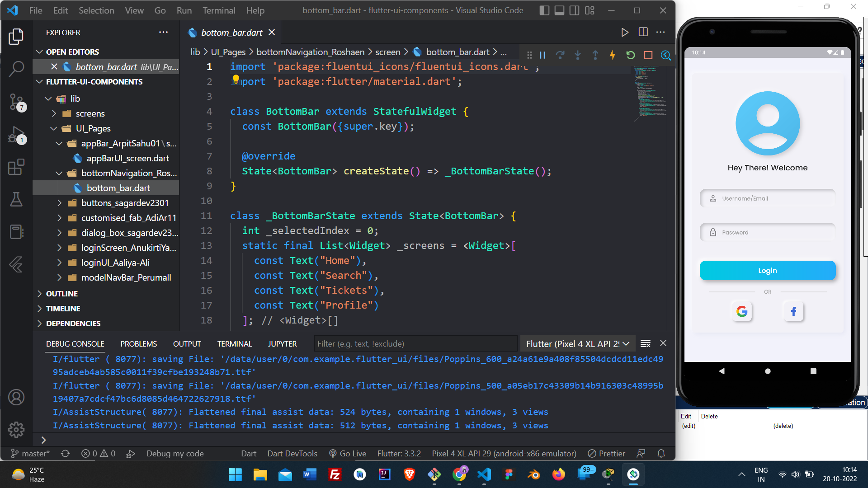The height and width of the screenshot is (488, 868).
Task: Open Explorer Views and More Actions menu
Action: [163, 32]
